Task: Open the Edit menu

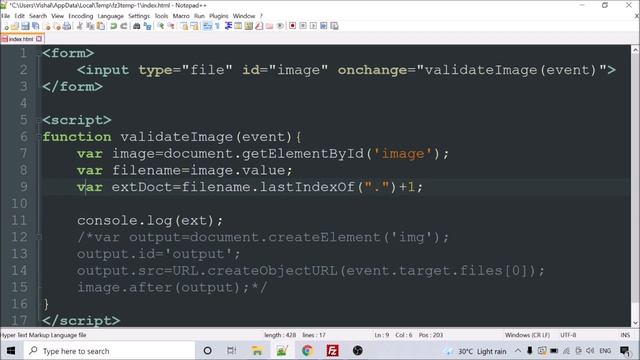Action: pos(20,16)
